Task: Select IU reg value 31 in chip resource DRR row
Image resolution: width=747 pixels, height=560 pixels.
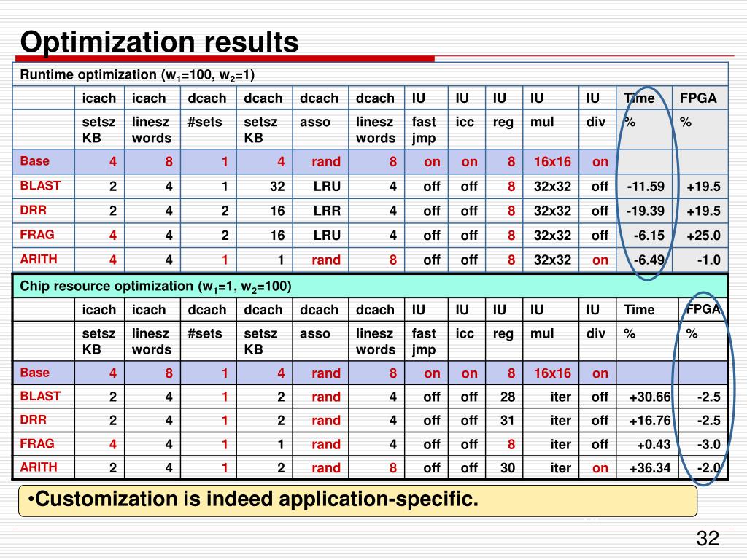Action: pyautogui.click(x=508, y=421)
